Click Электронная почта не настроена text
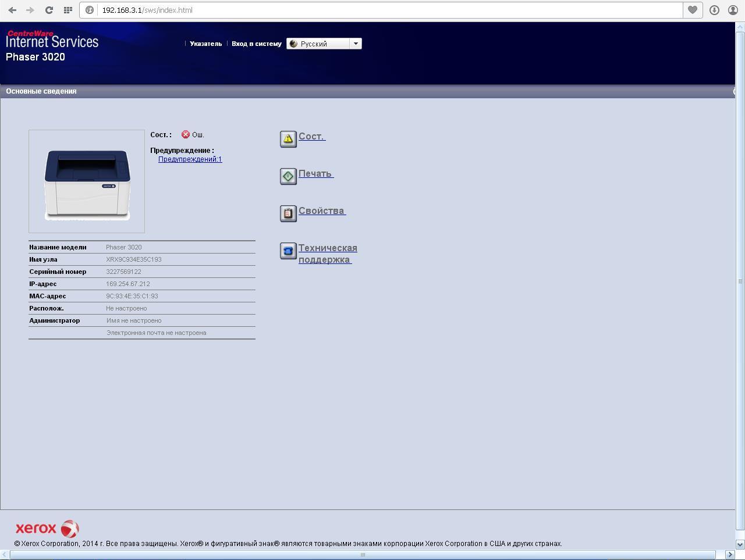The width and height of the screenshot is (745, 560). pyautogui.click(x=157, y=333)
